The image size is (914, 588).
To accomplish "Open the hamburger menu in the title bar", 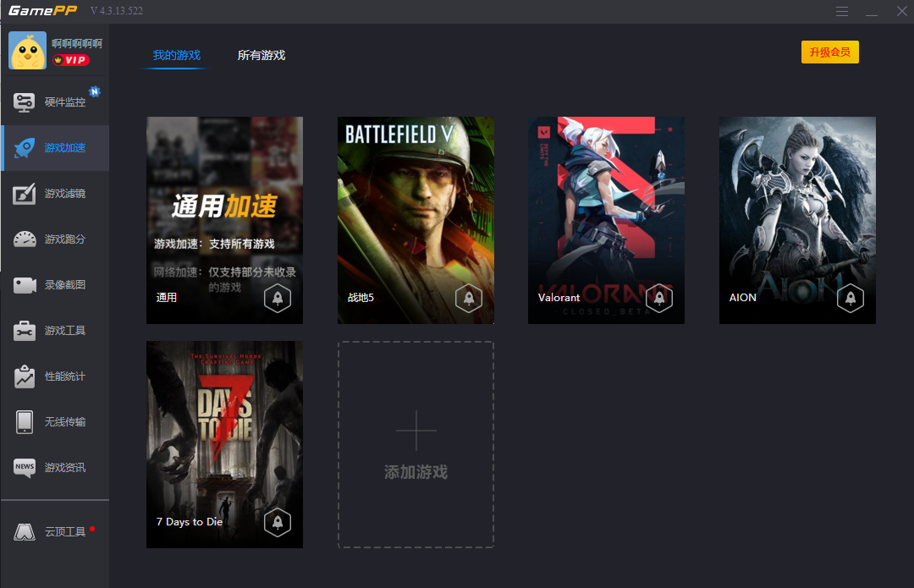I will 842,11.
